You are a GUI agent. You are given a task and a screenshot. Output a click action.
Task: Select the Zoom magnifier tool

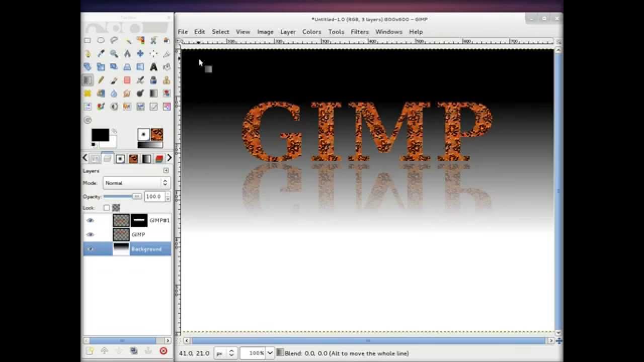114,54
